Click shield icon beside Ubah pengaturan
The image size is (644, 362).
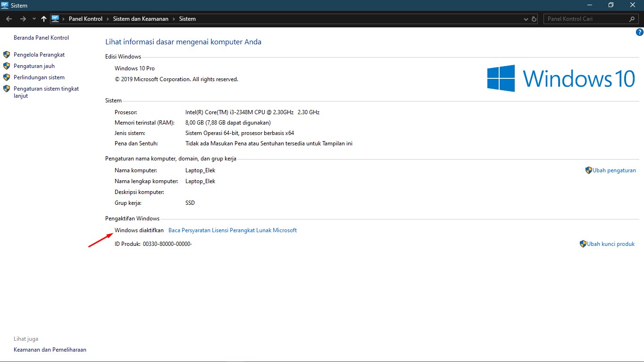click(x=588, y=170)
